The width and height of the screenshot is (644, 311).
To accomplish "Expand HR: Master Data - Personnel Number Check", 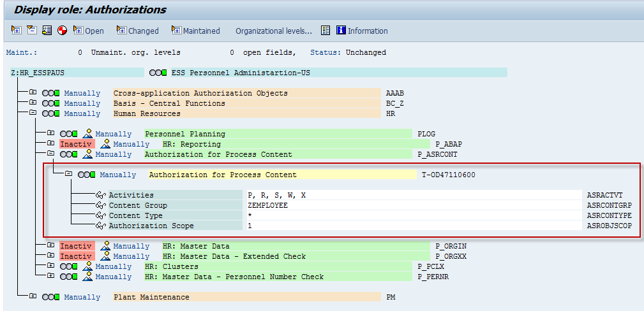I will click(50, 276).
